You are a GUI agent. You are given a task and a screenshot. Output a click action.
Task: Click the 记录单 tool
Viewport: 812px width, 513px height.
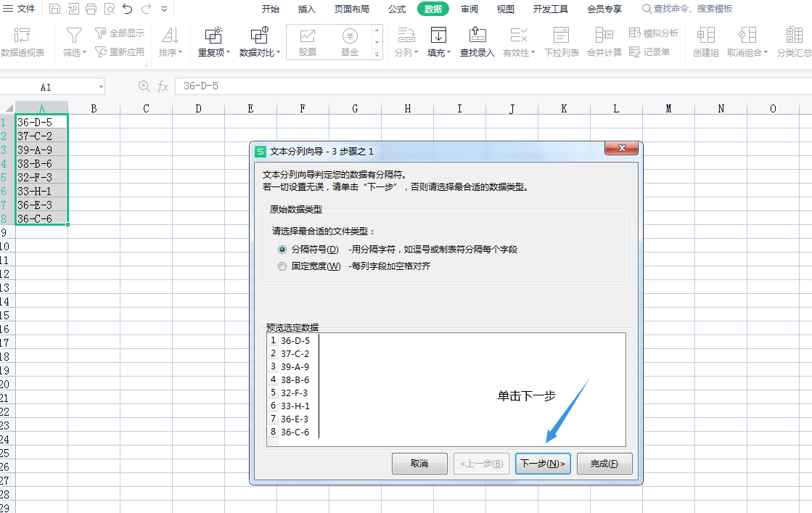tap(649, 52)
